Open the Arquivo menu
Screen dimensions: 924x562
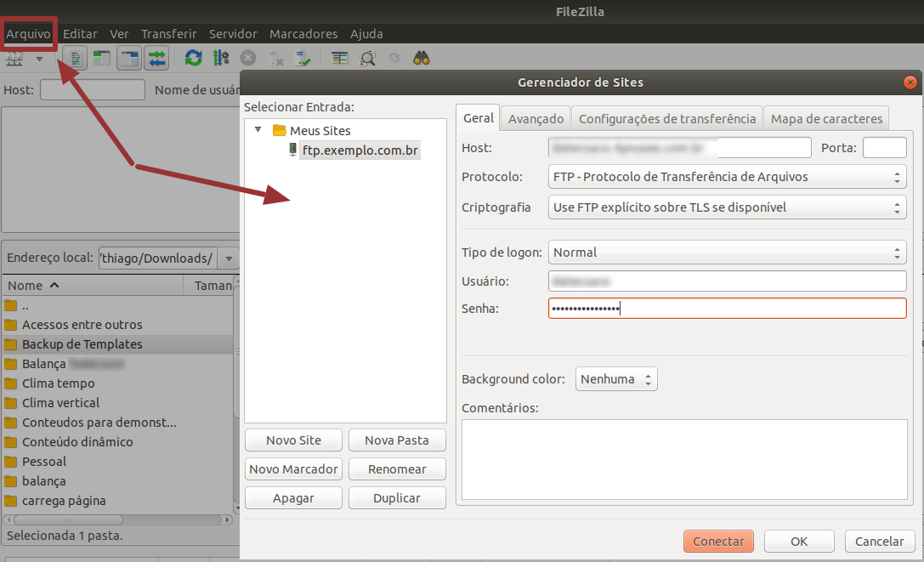pyautogui.click(x=28, y=34)
